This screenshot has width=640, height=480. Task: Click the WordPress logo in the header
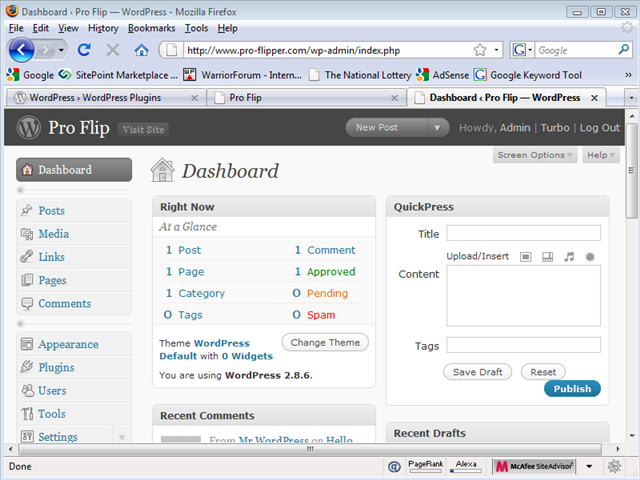coord(29,127)
